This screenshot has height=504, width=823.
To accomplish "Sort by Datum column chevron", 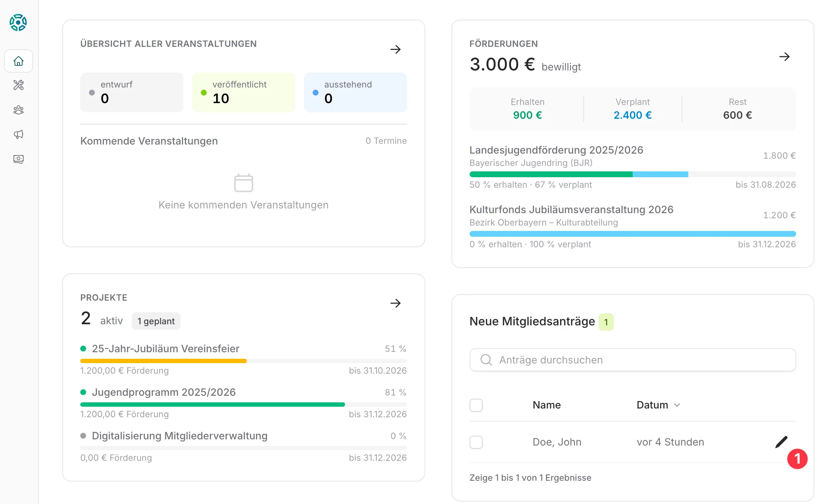I will pos(677,405).
